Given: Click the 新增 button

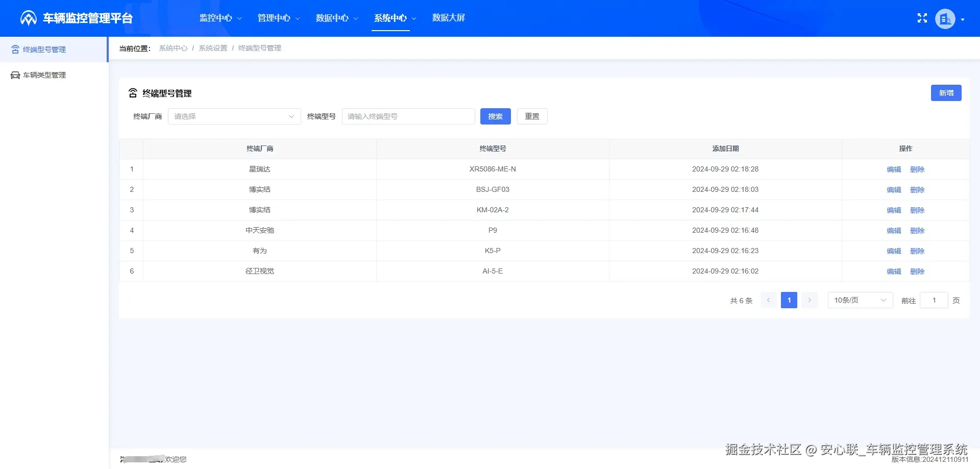Looking at the screenshot, I should pyautogui.click(x=946, y=93).
